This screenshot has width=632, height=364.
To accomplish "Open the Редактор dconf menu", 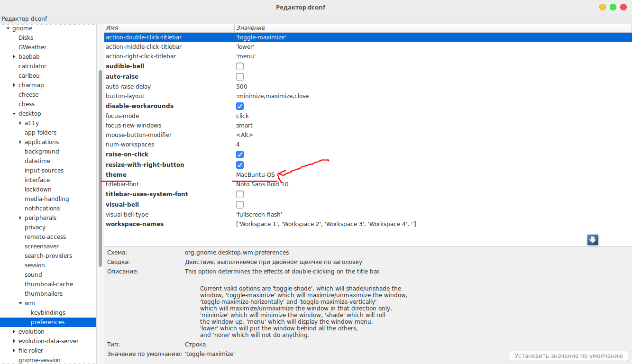I will [24, 18].
